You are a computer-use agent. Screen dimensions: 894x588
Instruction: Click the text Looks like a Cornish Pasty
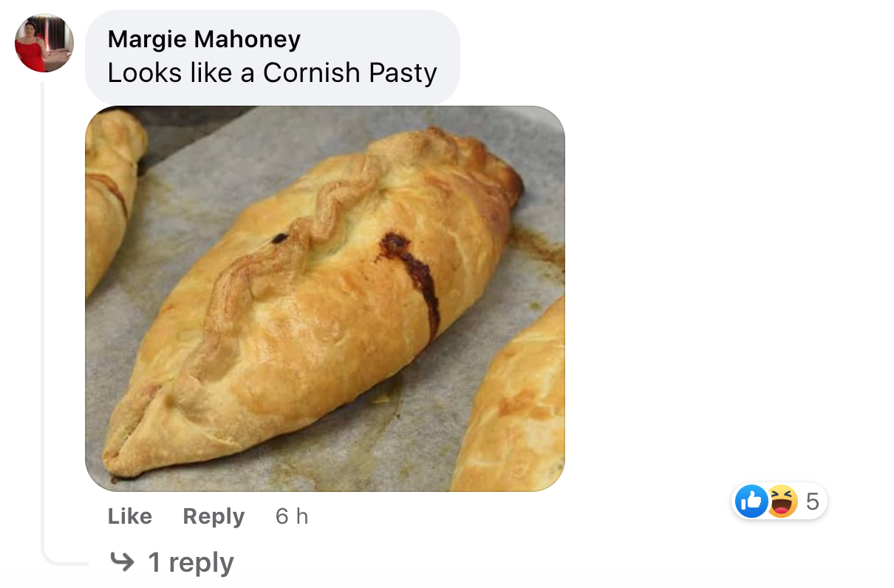click(x=273, y=72)
